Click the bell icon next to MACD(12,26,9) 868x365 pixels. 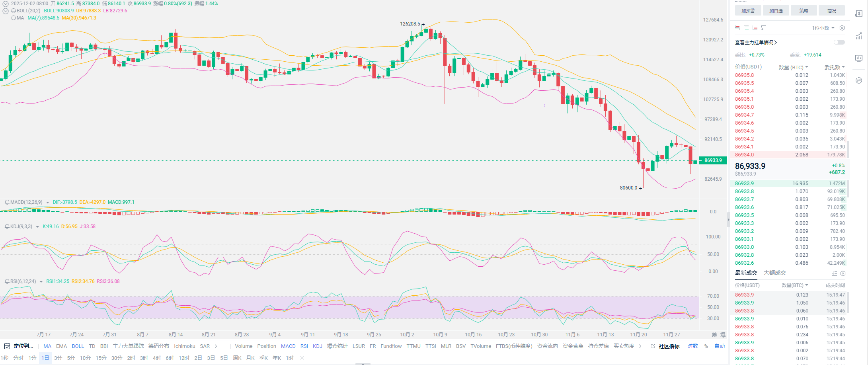point(7,202)
